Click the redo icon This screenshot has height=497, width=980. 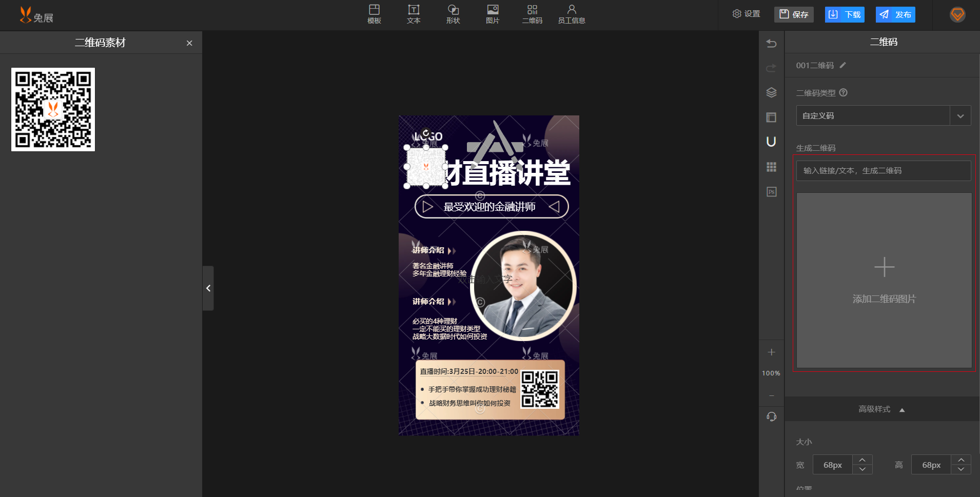771,68
